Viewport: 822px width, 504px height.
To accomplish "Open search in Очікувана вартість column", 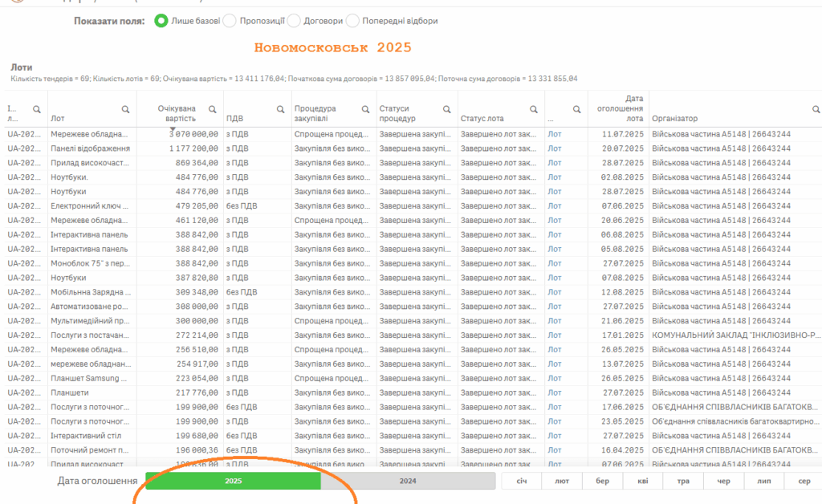I will click(212, 109).
